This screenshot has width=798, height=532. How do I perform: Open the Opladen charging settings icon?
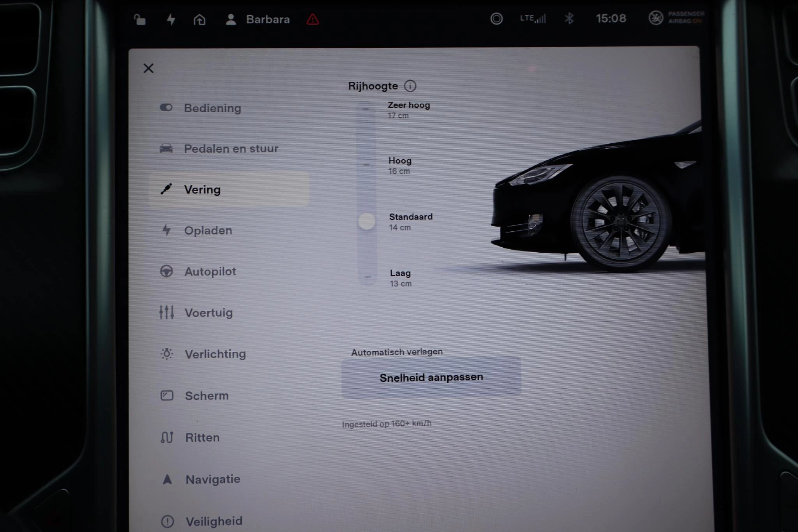click(x=167, y=230)
